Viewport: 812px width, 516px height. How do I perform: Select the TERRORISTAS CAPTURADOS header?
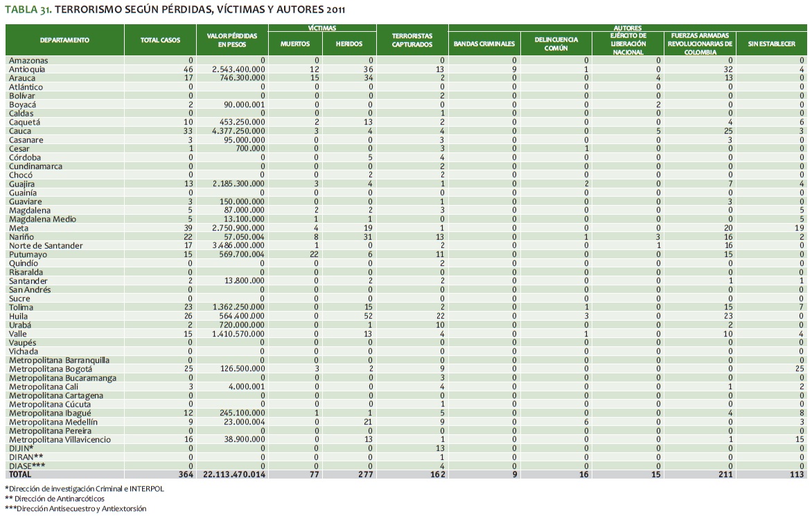(x=412, y=39)
